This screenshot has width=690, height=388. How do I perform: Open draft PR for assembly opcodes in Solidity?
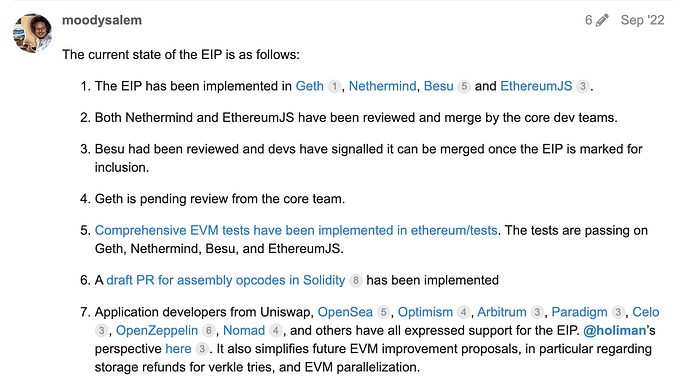(225, 280)
